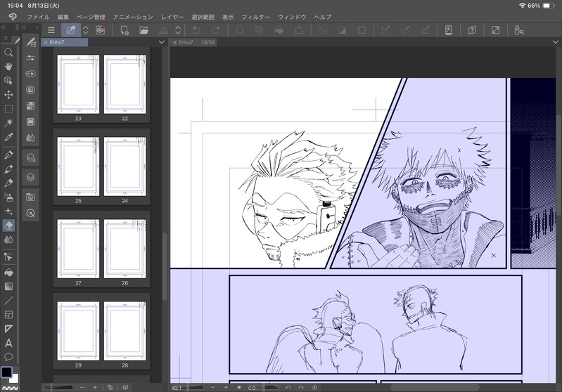This screenshot has height=392, width=562.
Task: Select the Gradient tool
Action: 8,287
